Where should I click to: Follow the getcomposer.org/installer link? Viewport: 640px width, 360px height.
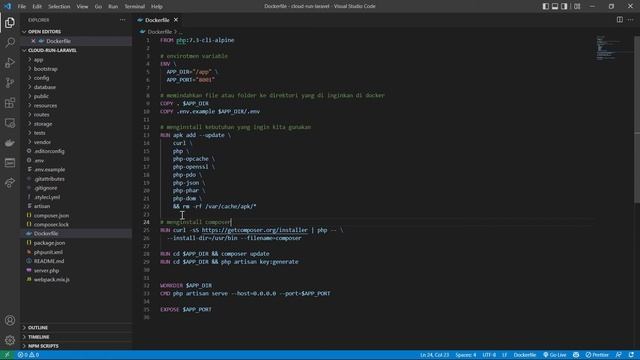pyautogui.click(x=255, y=230)
